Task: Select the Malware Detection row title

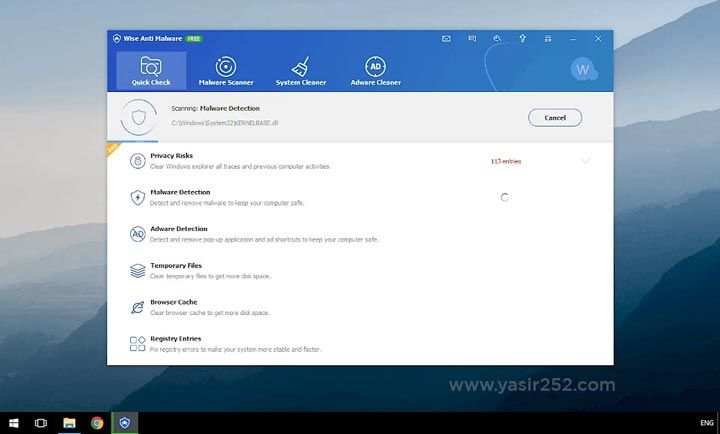Action: click(x=180, y=192)
